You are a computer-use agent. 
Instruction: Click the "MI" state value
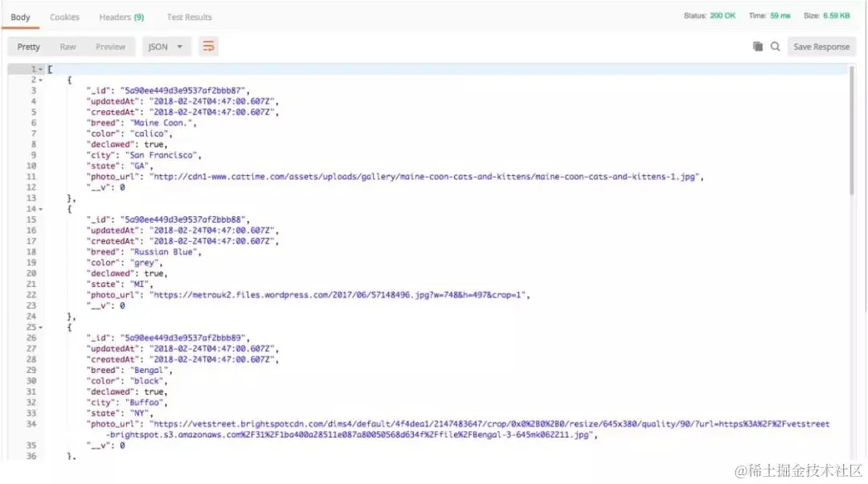point(140,284)
